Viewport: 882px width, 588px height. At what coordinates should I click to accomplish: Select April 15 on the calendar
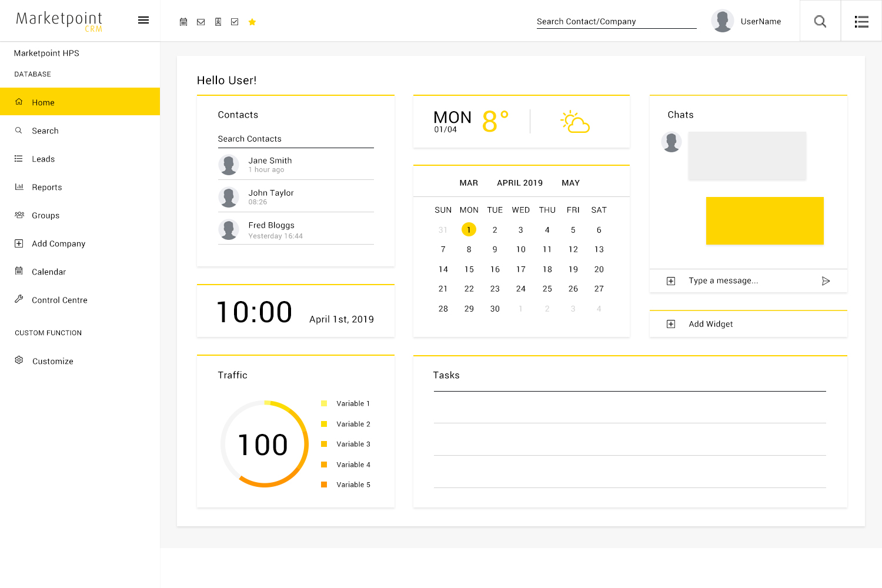coord(469,269)
